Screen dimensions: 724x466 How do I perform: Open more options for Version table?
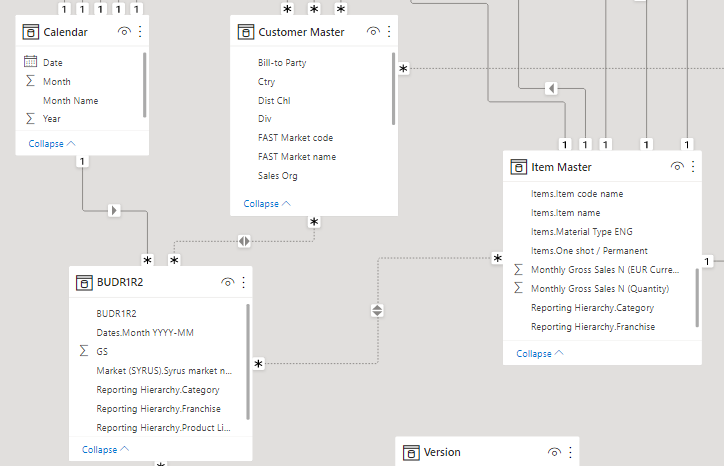(570, 452)
